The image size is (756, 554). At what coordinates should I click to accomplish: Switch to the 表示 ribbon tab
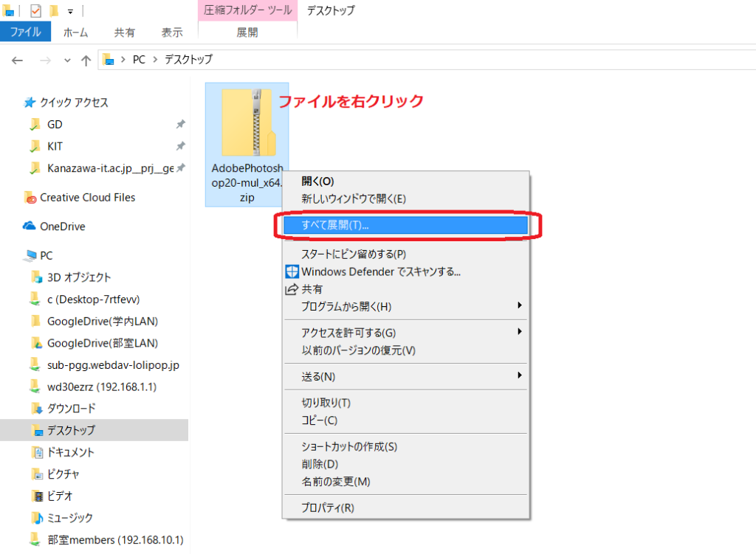click(x=172, y=32)
